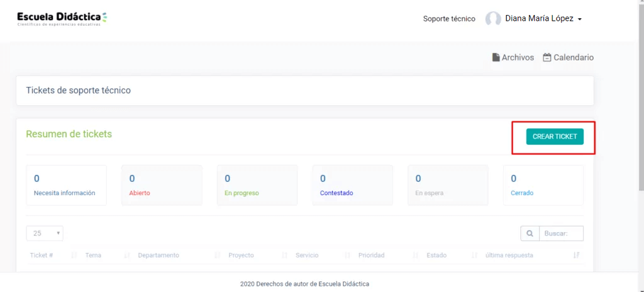The image size is (644, 292).
Task: Filter tickets by Cerrado card
Action: coord(543,185)
